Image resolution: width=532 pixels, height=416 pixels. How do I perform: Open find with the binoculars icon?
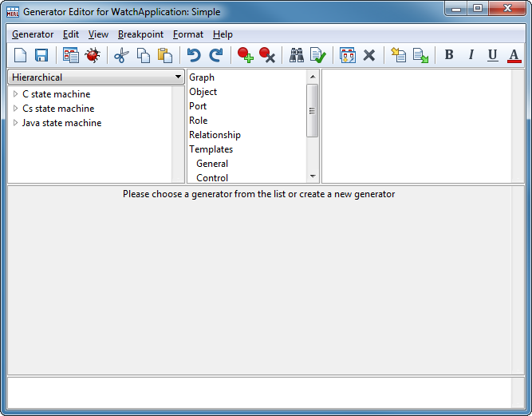coord(296,55)
